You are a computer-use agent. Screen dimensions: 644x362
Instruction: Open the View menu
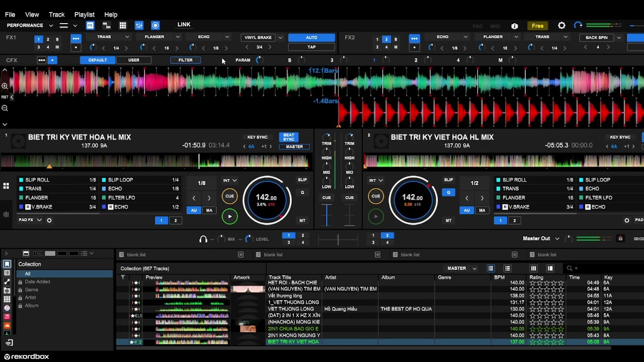32,15
